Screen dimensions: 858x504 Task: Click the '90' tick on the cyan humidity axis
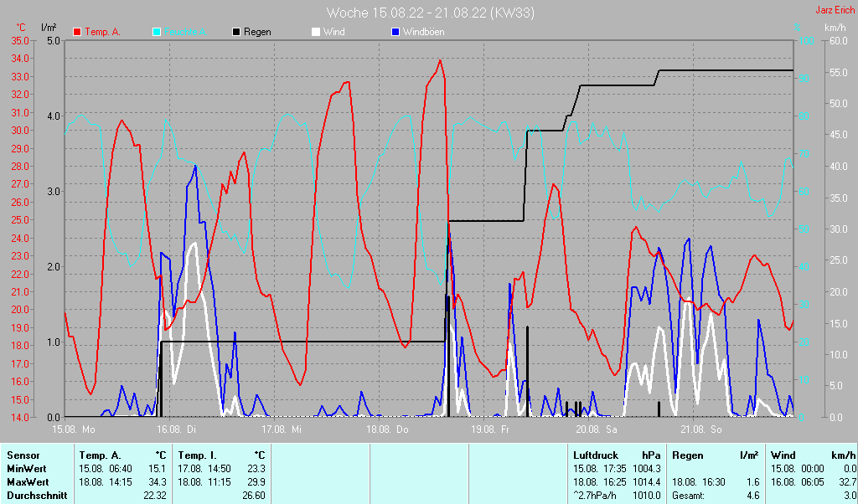pos(804,79)
